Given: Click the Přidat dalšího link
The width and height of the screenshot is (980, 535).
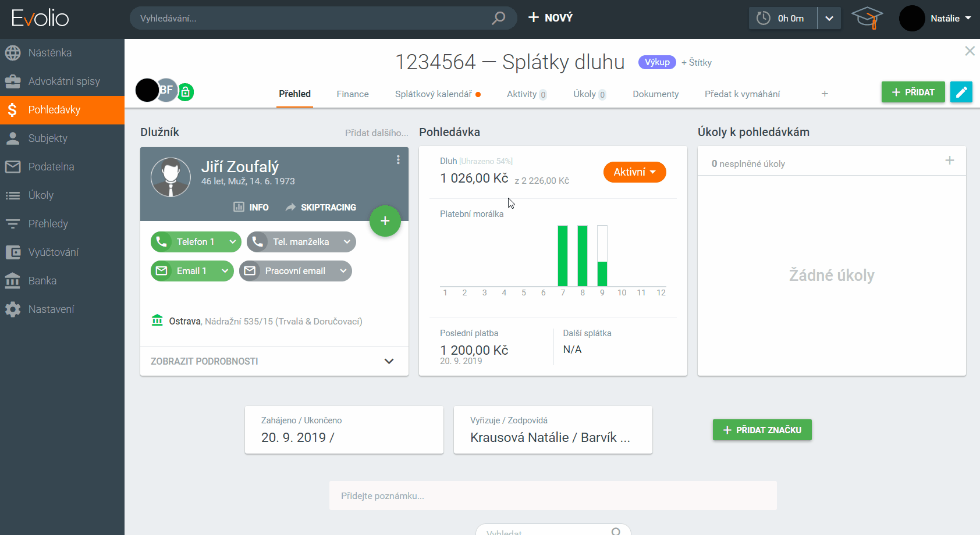Looking at the screenshot, I should point(377,133).
